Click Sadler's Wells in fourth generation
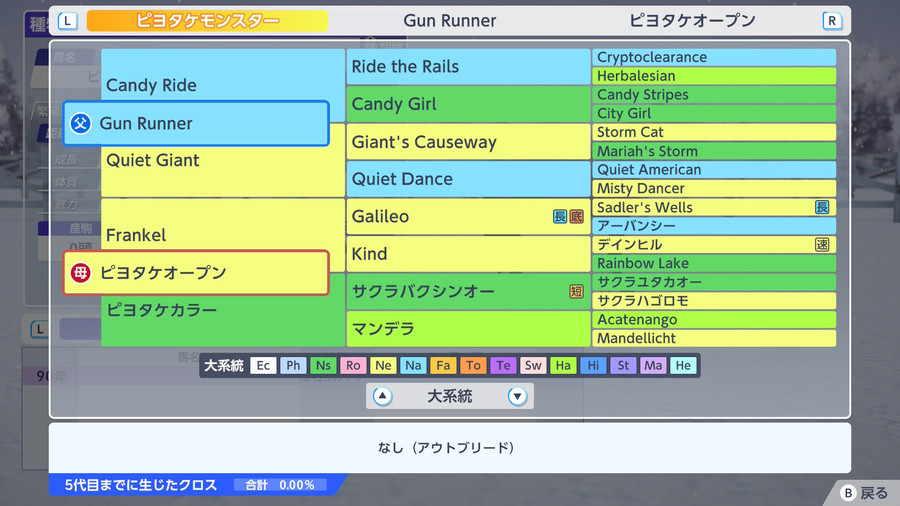The image size is (900, 506). 714,207
